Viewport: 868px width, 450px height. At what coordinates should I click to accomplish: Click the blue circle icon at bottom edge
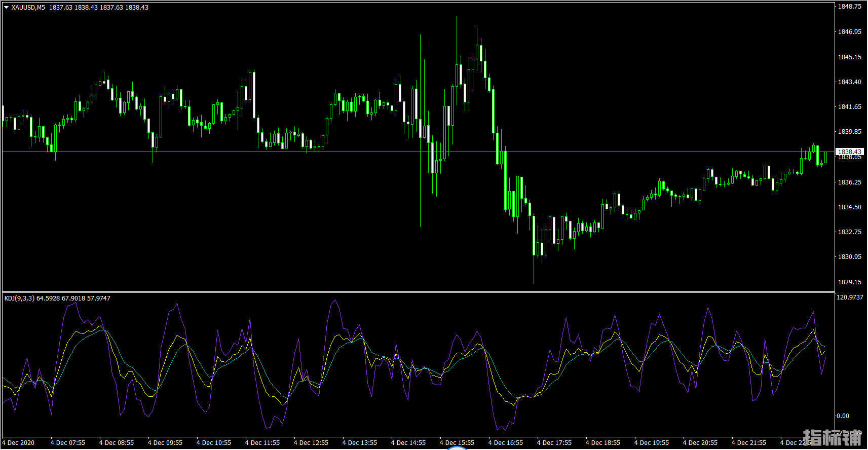457,447
